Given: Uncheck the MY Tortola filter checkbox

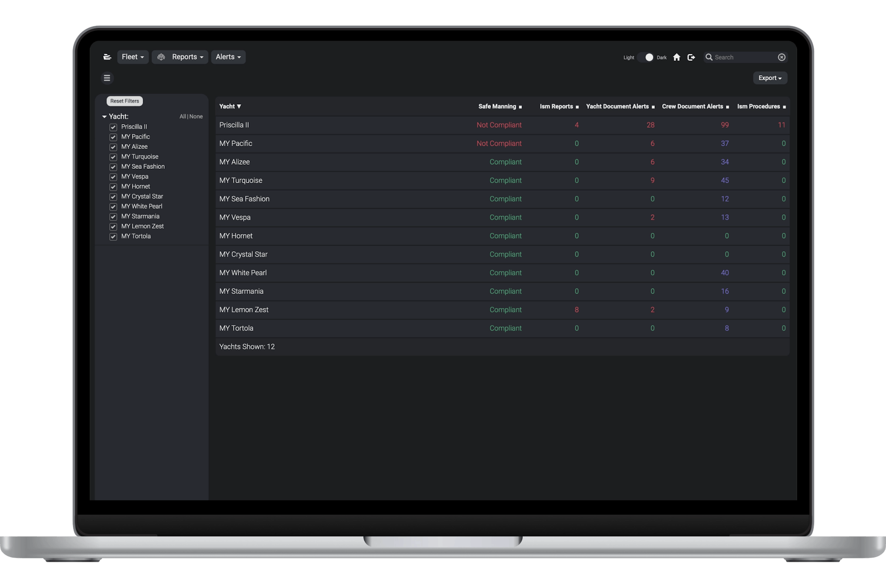Looking at the screenshot, I should pos(113,237).
